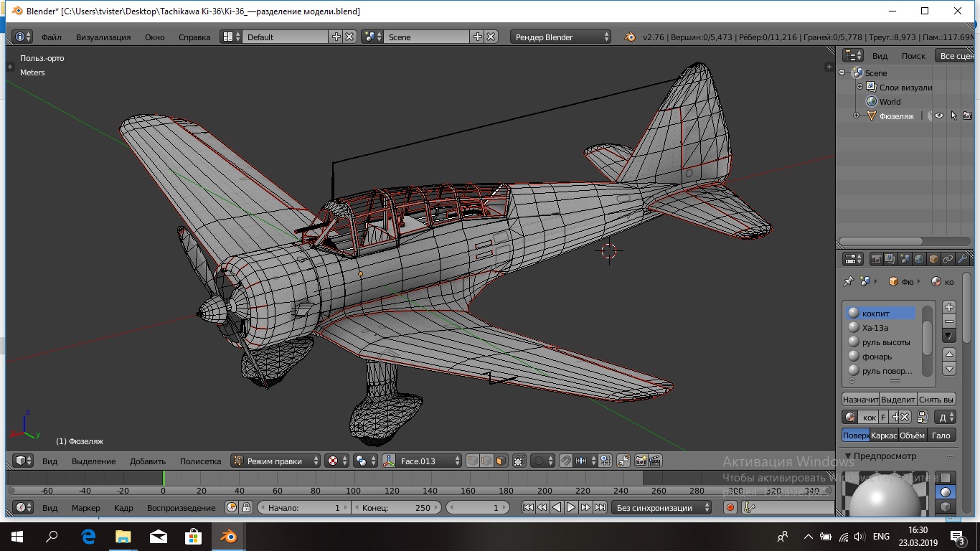Toggle visibility eye for Фюзеляж object
The image size is (980, 551).
tap(938, 116)
